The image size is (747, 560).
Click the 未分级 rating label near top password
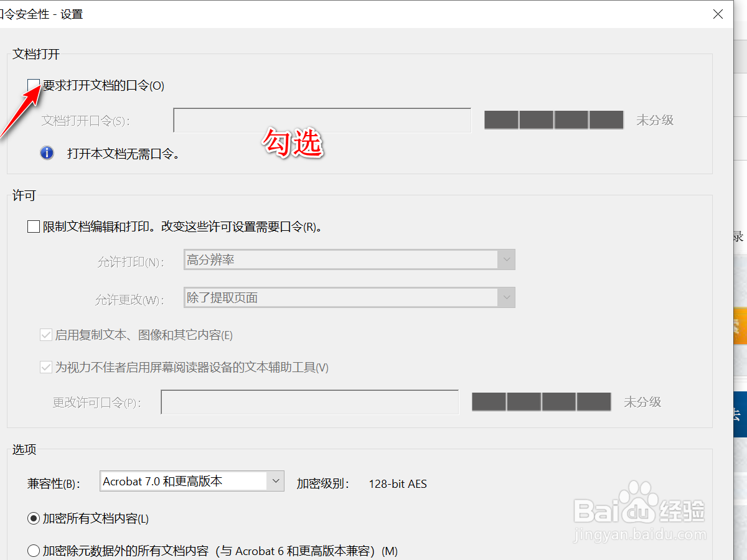point(655,120)
